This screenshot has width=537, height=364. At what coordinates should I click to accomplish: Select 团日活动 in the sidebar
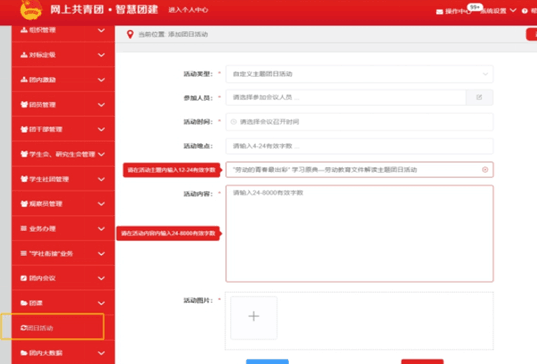click(x=52, y=327)
